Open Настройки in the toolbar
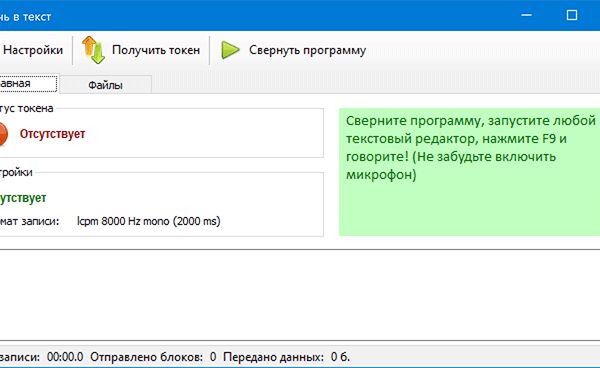 (33, 50)
